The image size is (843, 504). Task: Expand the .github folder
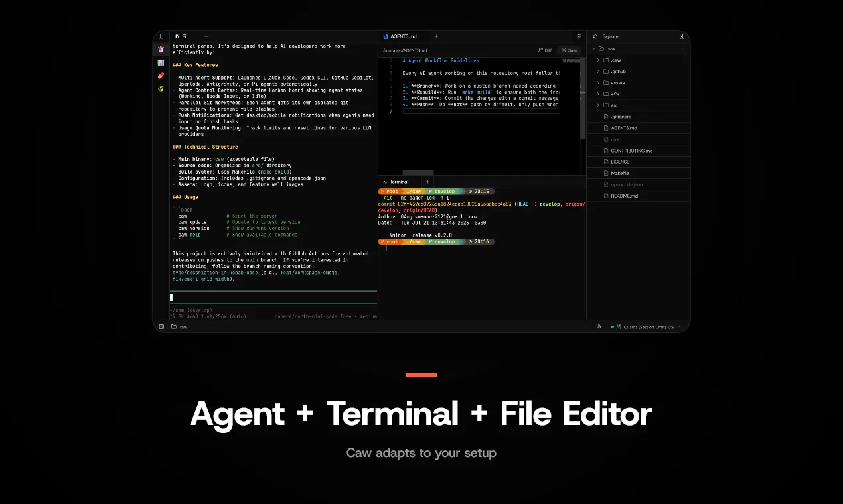click(639, 71)
